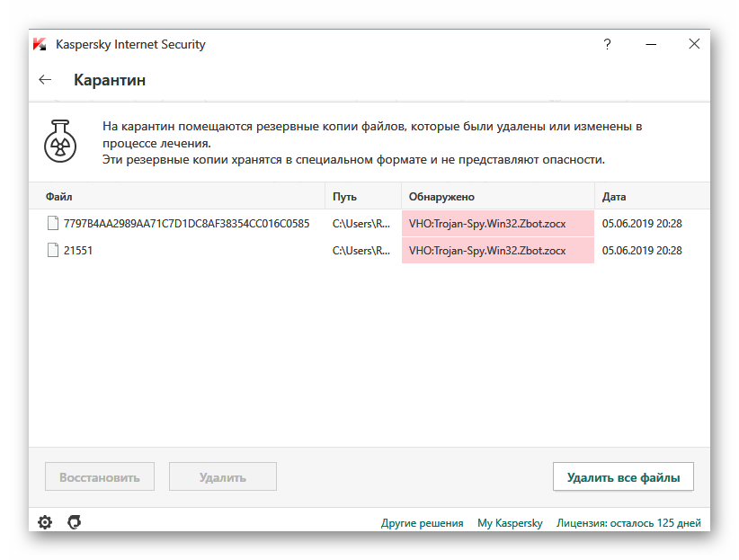Click the support agent icon beside the gear
Image resolution: width=739 pixels, height=560 pixels.
(x=75, y=521)
